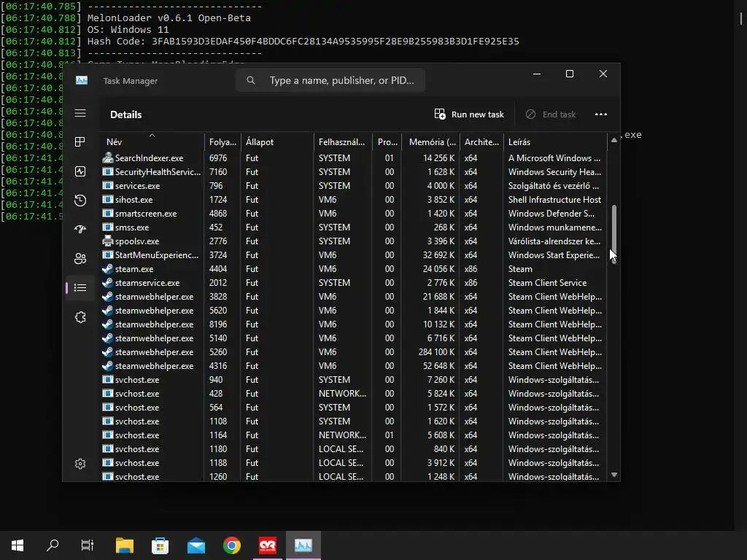Select the smss.exe process
747x560 pixels.
coord(354,227)
